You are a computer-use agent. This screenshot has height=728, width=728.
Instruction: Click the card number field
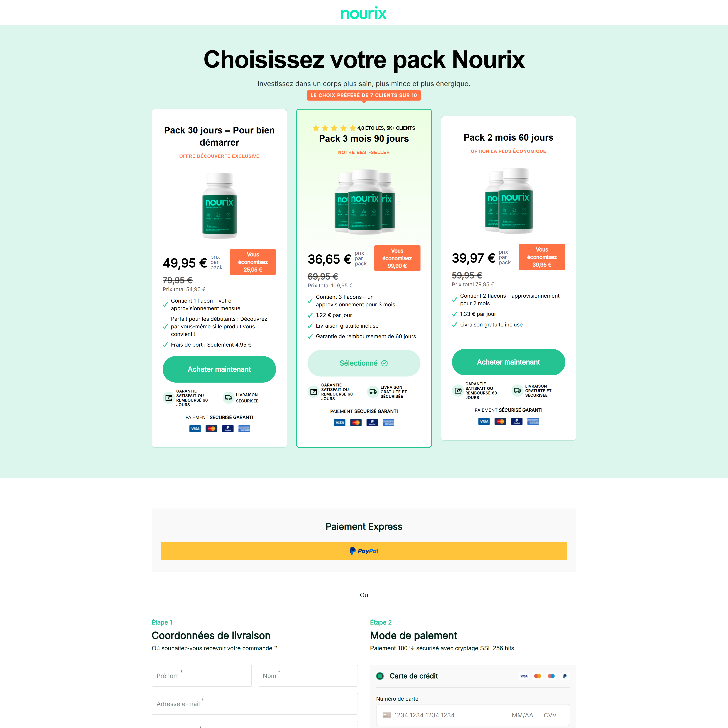point(445,715)
